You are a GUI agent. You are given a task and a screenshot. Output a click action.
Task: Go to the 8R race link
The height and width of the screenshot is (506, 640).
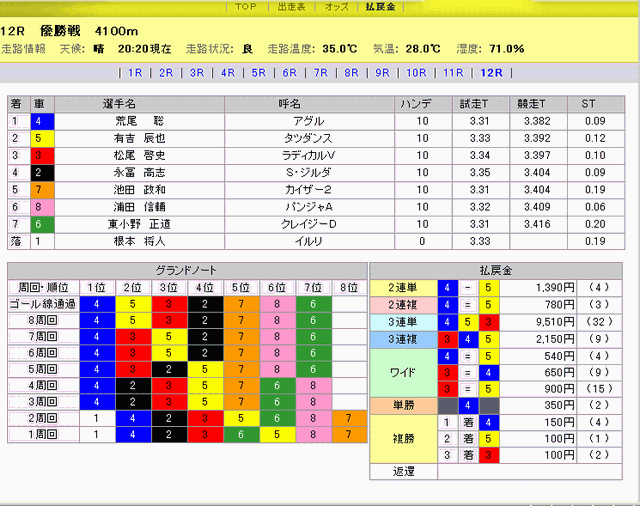click(x=351, y=73)
